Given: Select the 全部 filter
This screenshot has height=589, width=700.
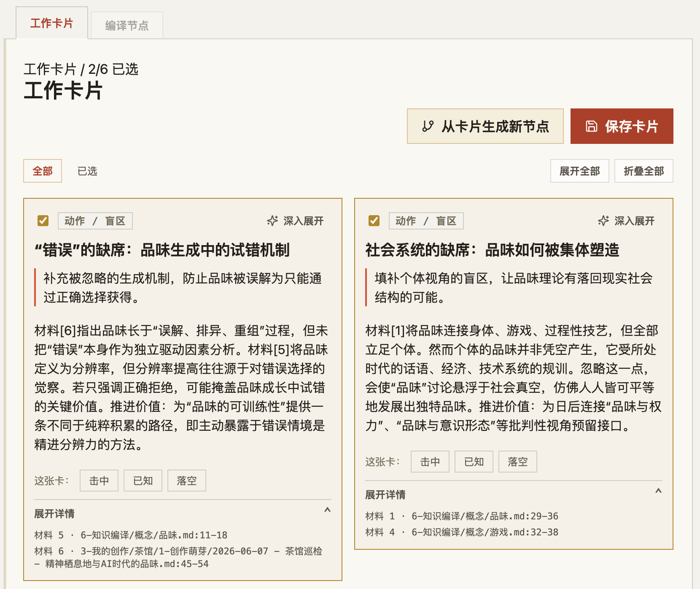Looking at the screenshot, I should tap(43, 171).
